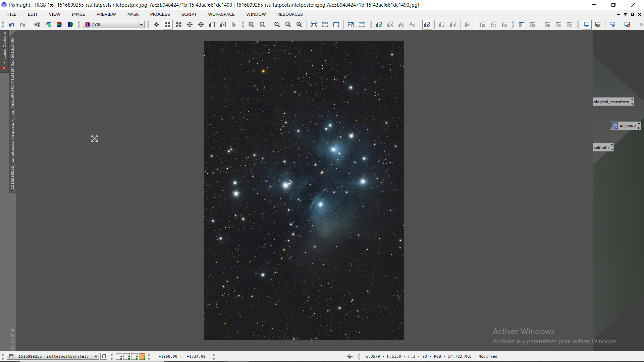This screenshot has width=644, height=362.
Task: Toggle the first workspace indicator box
Action: click(x=119, y=356)
